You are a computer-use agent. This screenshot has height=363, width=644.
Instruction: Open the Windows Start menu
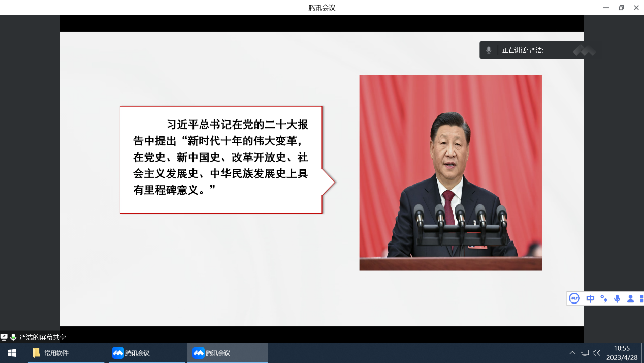(12, 353)
